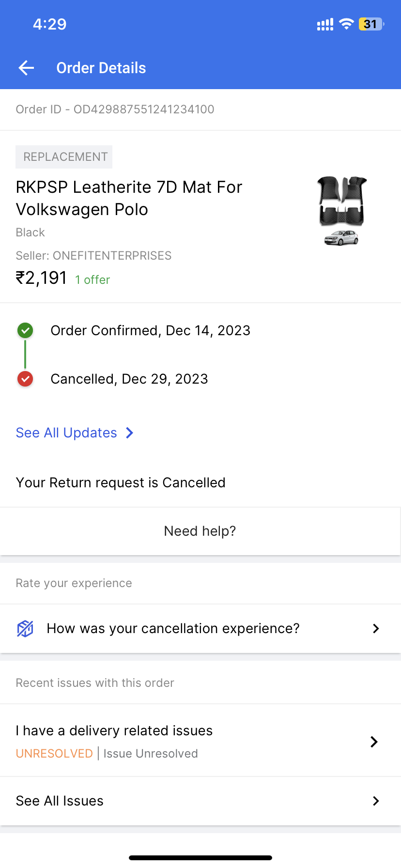
Task: Open I have a delivery related issues
Action: coord(114,731)
